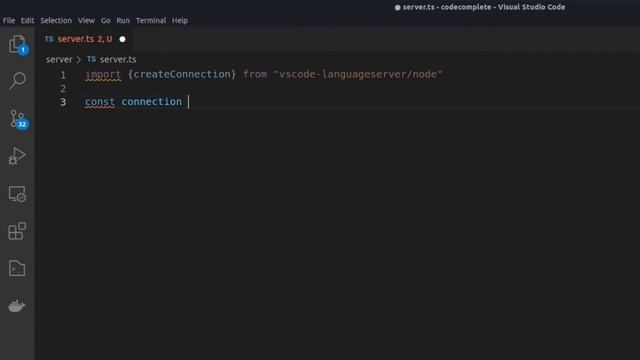Click the from keyword on line 1
Screen dimensions: 640x360
255,74
